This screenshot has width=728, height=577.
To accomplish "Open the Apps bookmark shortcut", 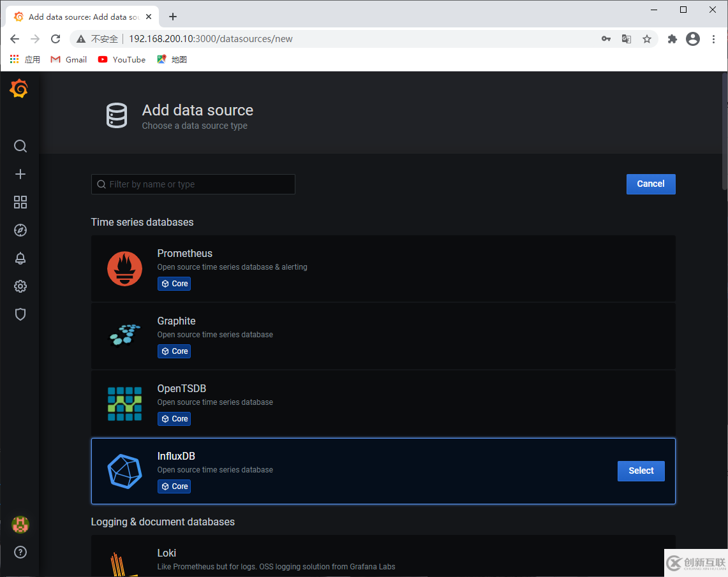I will tap(25, 59).
